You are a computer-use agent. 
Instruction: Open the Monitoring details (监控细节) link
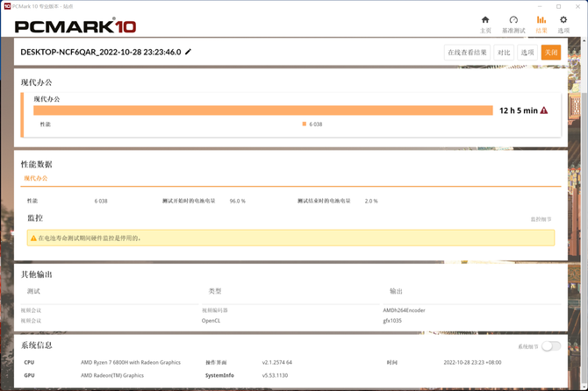click(541, 219)
